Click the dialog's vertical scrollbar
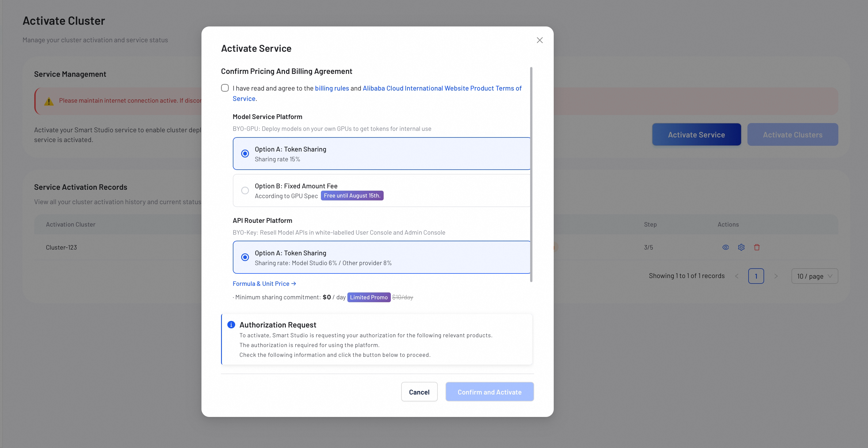This screenshot has height=448, width=868. tap(531, 174)
